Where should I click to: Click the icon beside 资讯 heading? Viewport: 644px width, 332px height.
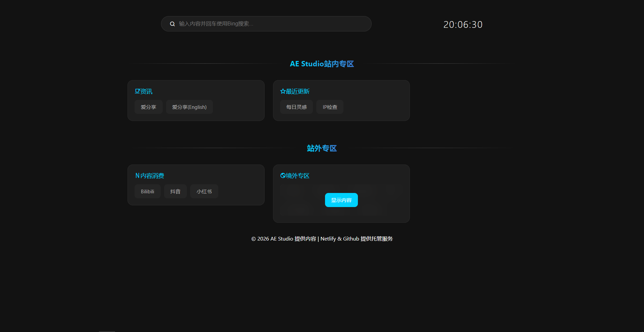click(137, 91)
